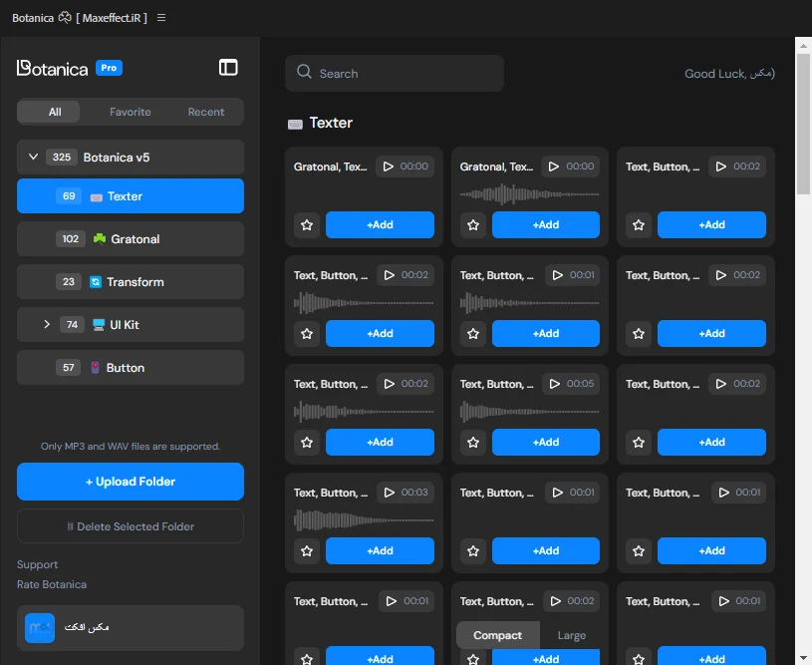This screenshot has width=812, height=665.
Task: Click Delete Selected Folder
Action: 131,526
